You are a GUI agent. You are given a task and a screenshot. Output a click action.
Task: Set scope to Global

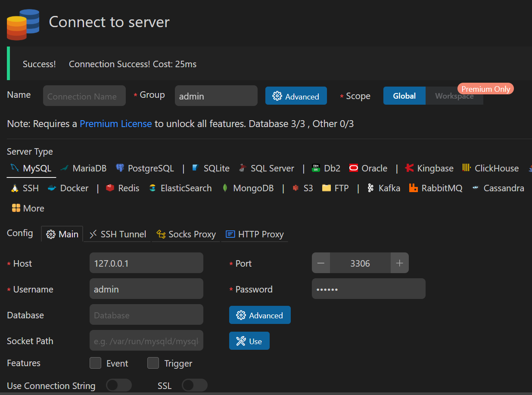click(x=404, y=96)
